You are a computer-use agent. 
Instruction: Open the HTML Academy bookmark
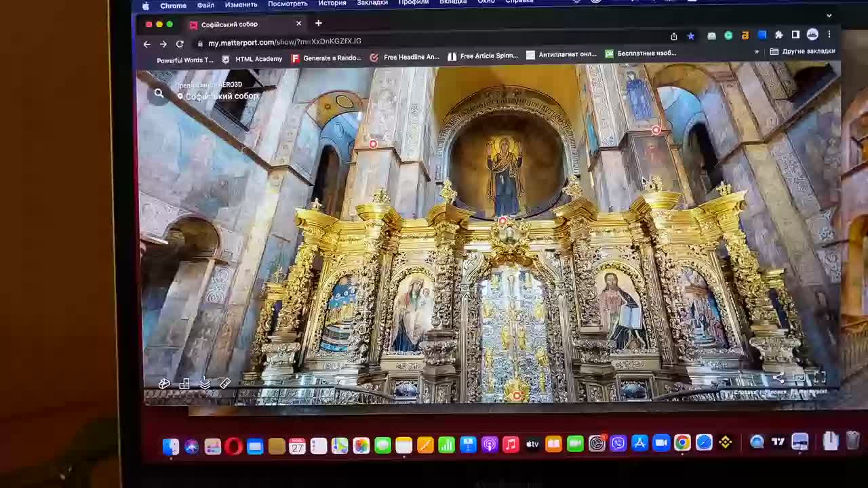pos(252,59)
